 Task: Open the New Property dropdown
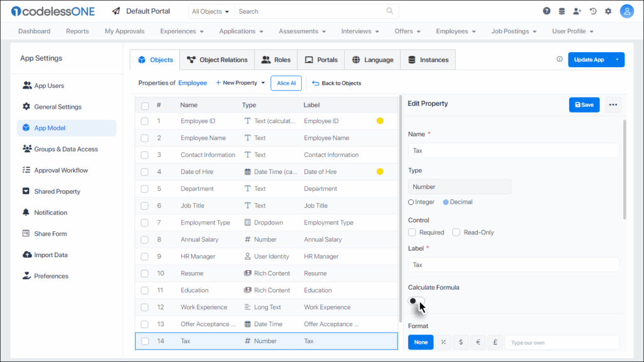coord(240,83)
